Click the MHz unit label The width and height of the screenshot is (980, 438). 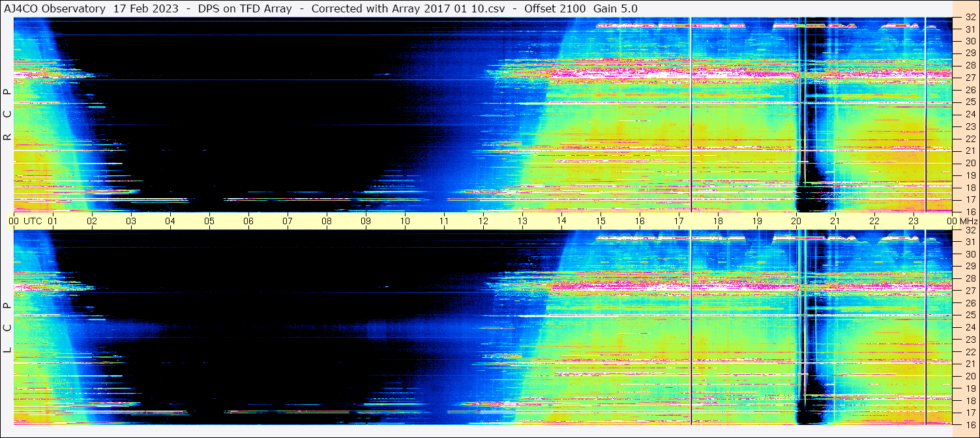click(968, 221)
